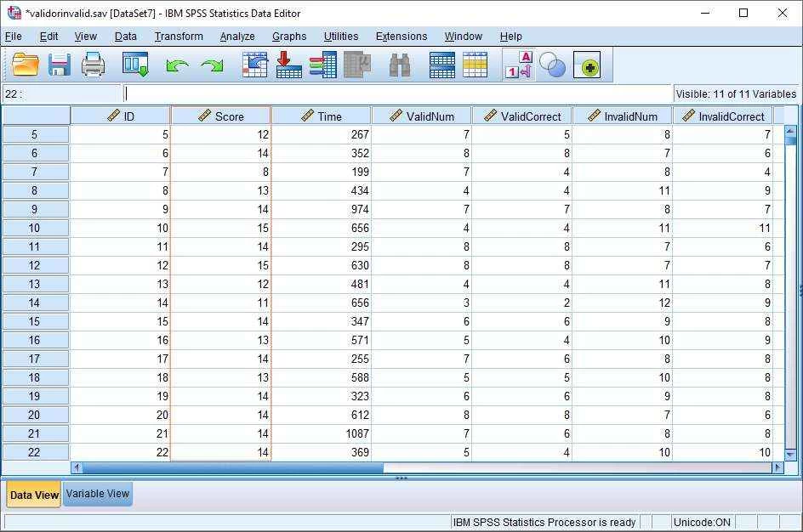Click the horizontal scrollbar right arrow
This screenshot has height=532, width=803.
pyautogui.click(x=777, y=467)
